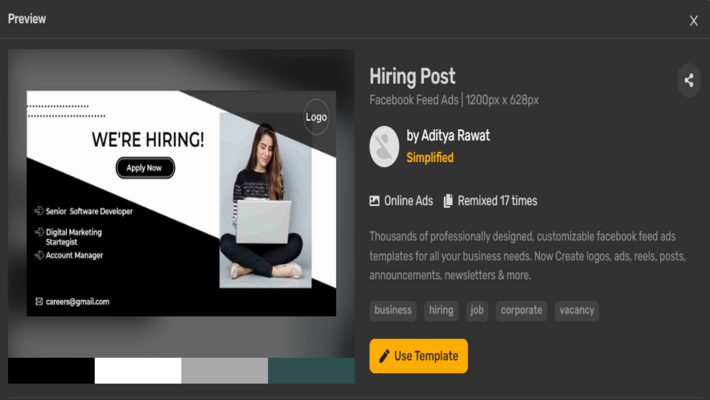The width and height of the screenshot is (710, 400).
Task: Pick the black palette swatch
Action: [51, 371]
